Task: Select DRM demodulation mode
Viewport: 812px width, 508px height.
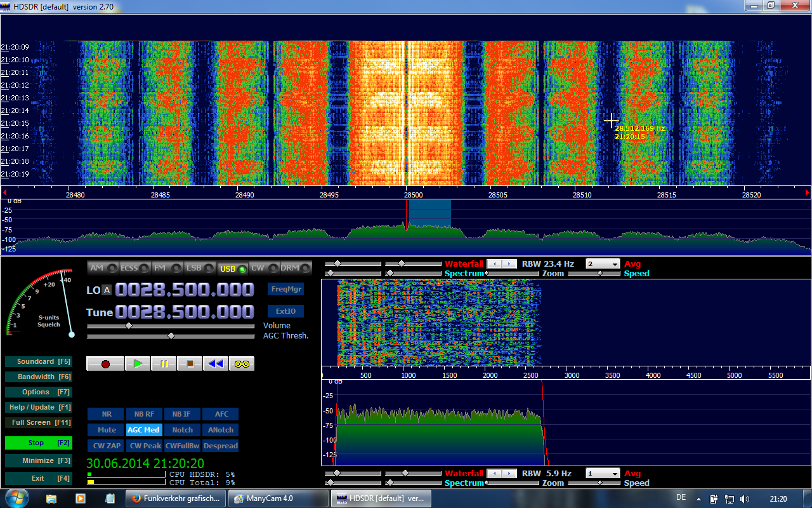Action: (296, 268)
